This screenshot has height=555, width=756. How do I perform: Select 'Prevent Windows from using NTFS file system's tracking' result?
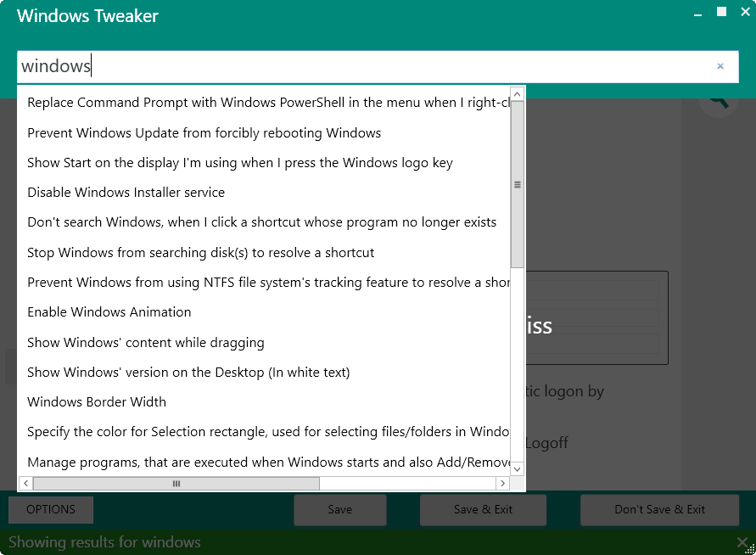264,283
